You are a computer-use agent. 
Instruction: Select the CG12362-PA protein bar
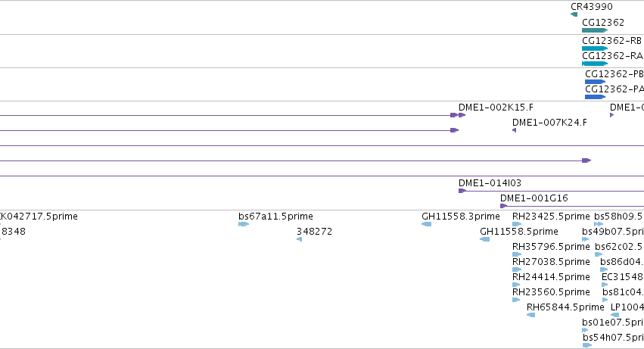pyautogui.click(x=595, y=97)
